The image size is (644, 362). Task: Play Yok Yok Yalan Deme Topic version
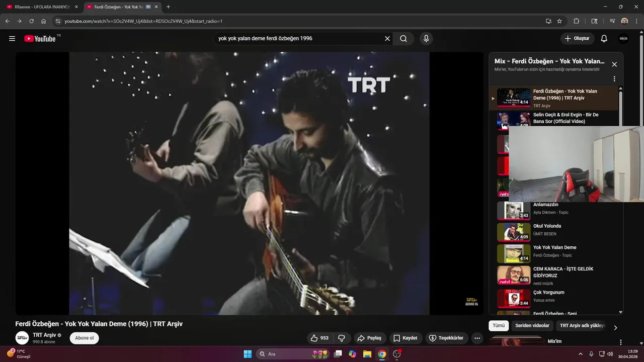click(553, 253)
